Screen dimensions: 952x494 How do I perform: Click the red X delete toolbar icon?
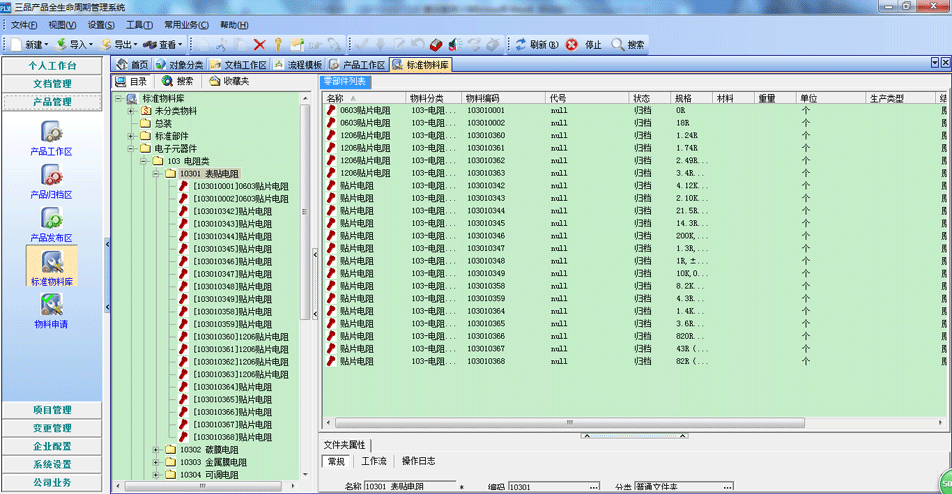pos(259,44)
